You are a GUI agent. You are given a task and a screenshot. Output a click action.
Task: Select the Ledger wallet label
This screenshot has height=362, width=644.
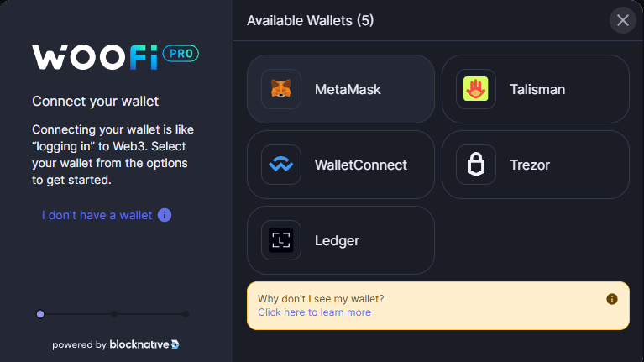point(337,240)
